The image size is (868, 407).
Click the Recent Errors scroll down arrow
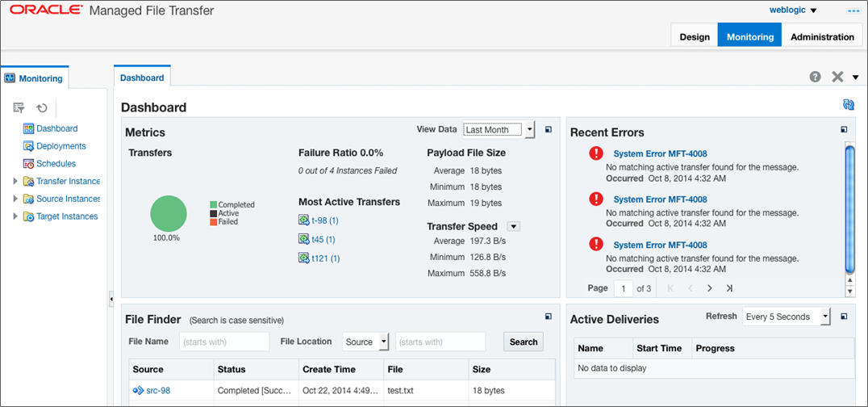[x=850, y=291]
